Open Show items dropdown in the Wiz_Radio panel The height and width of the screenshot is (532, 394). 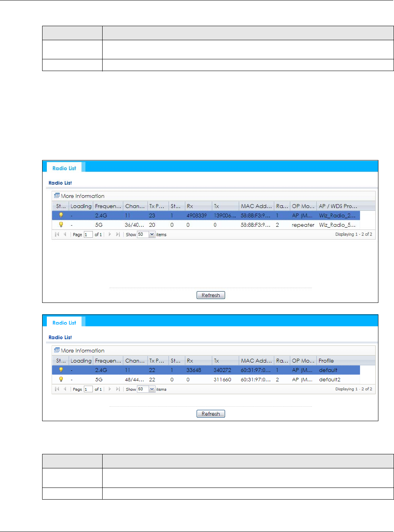[152, 235]
